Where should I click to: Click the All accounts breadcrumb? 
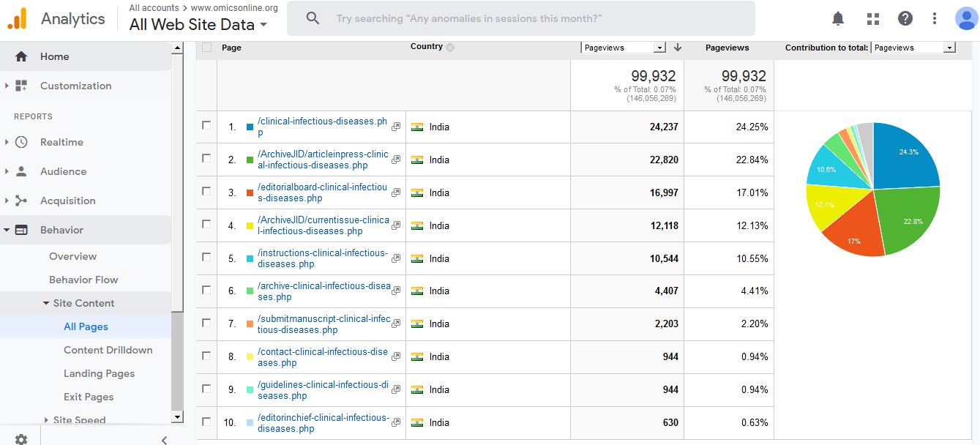click(154, 8)
